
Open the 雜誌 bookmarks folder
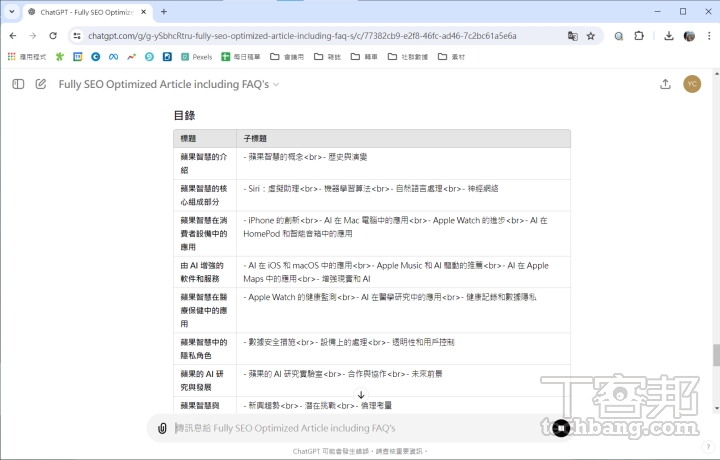pyautogui.click(x=327, y=56)
